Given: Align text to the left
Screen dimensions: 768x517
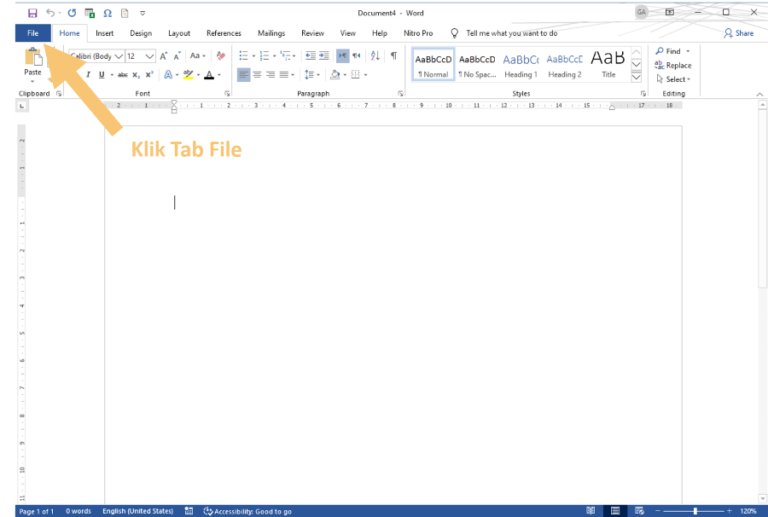Looking at the screenshot, I should point(243,75).
